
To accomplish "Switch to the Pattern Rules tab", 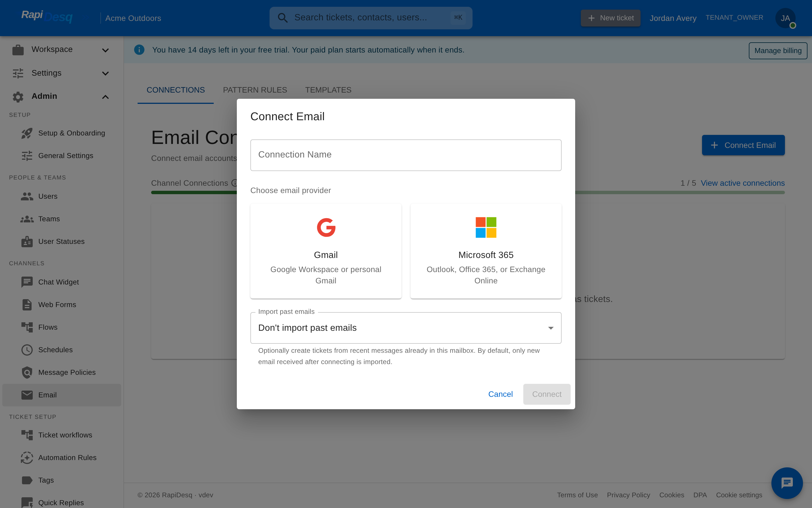I will coord(255,90).
